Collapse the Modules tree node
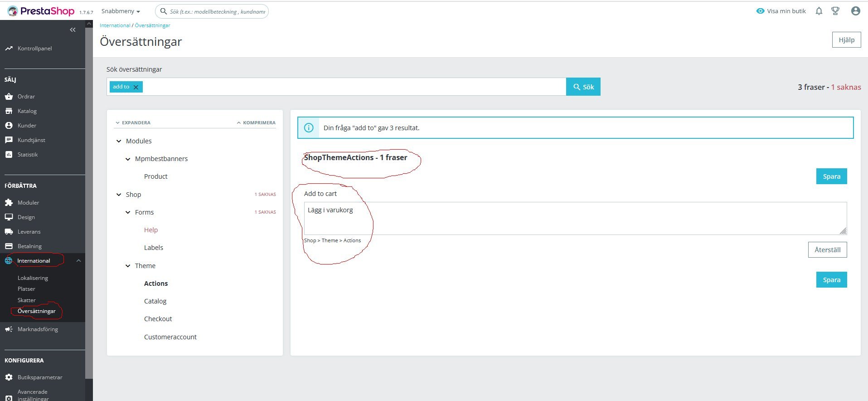The image size is (868, 401). [119, 141]
